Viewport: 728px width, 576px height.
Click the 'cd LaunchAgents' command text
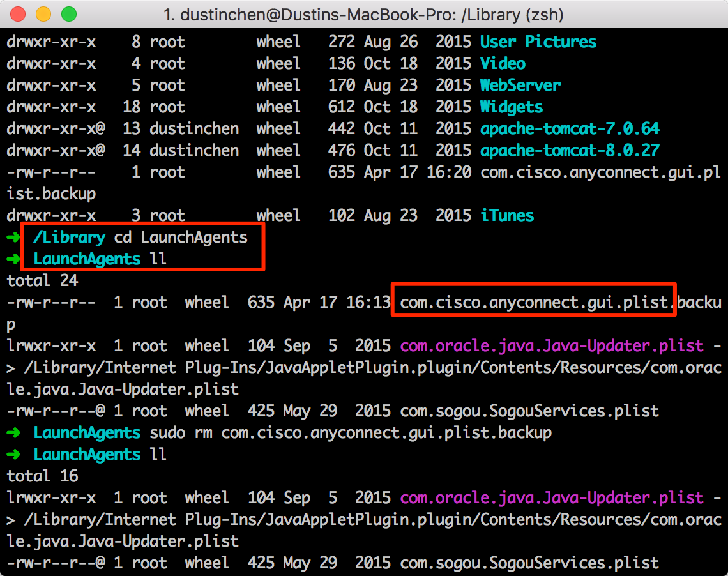point(181,237)
